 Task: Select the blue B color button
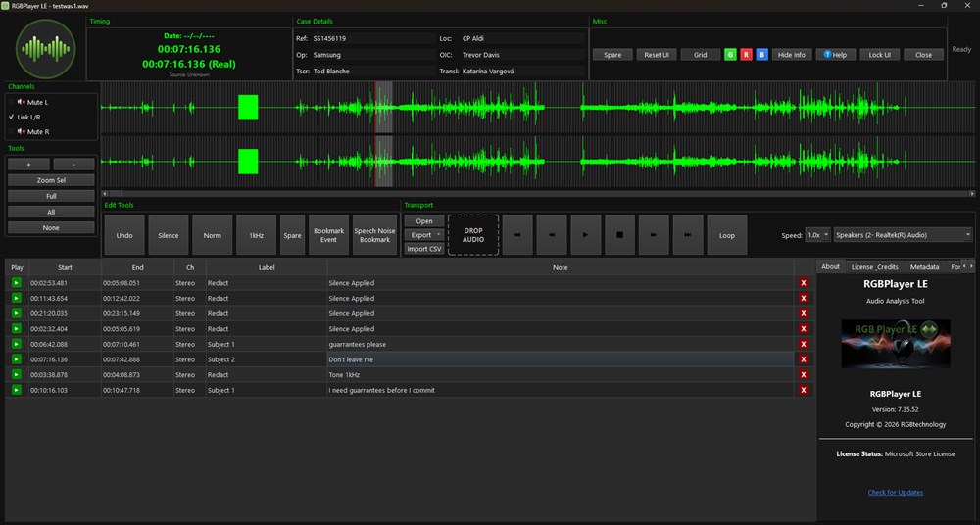[x=761, y=55]
